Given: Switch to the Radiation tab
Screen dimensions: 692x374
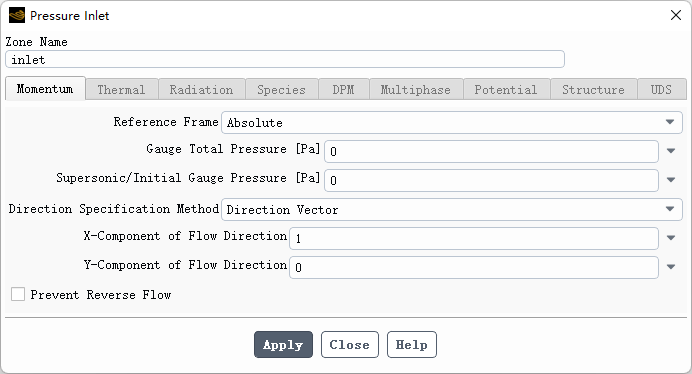Looking at the screenshot, I should [201, 90].
